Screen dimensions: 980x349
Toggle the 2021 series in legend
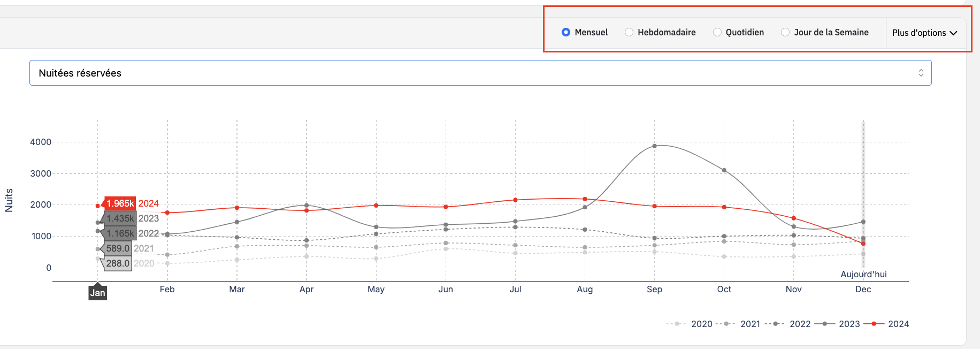[750, 324]
